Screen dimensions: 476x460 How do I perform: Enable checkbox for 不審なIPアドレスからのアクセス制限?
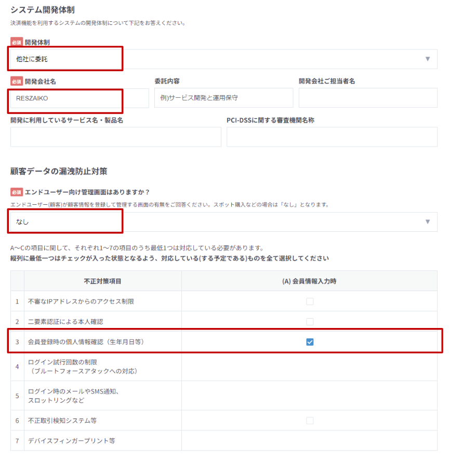pyautogui.click(x=310, y=301)
